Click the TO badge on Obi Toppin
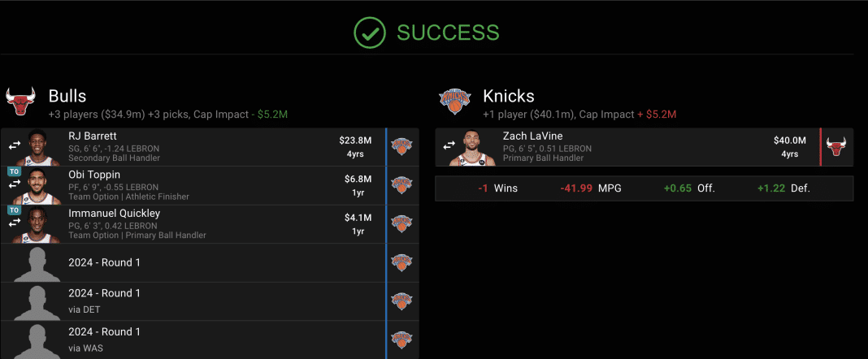The width and height of the screenshot is (868, 359). [x=14, y=172]
